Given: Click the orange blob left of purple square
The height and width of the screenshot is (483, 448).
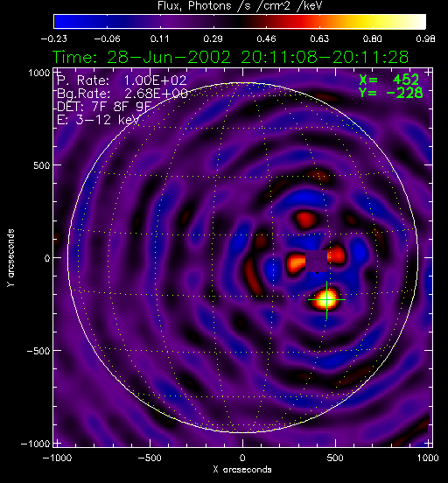Looking at the screenshot, I should click(296, 263).
